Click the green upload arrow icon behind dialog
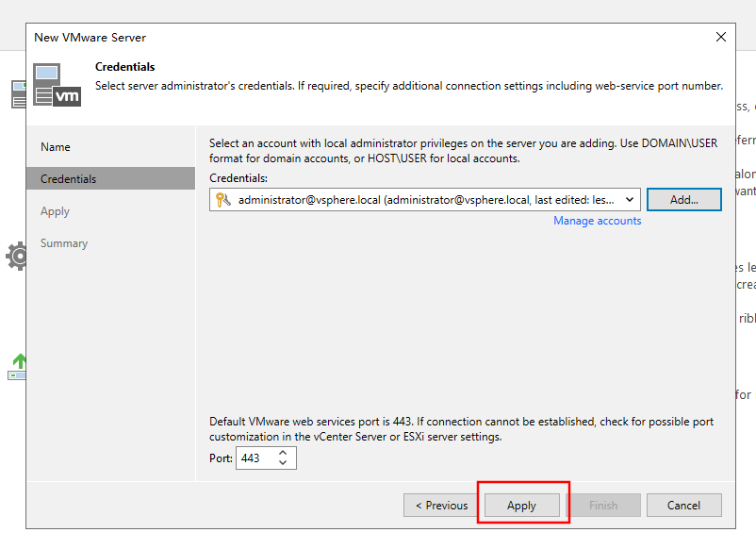756x549 pixels. click(x=17, y=367)
